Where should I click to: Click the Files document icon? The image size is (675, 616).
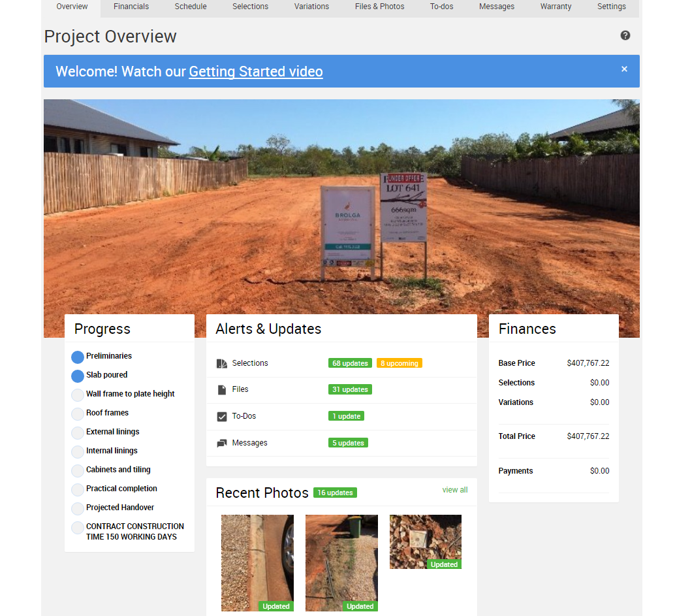[x=221, y=390]
